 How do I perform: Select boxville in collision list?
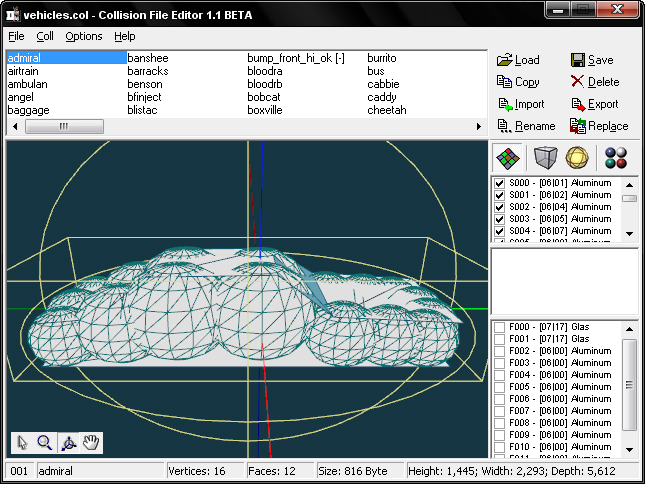[x=265, y=110]
